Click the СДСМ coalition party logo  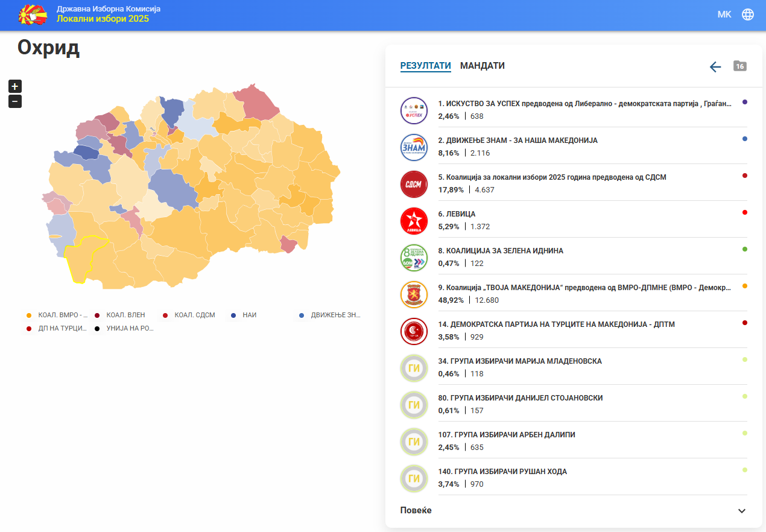click(414, 184)
